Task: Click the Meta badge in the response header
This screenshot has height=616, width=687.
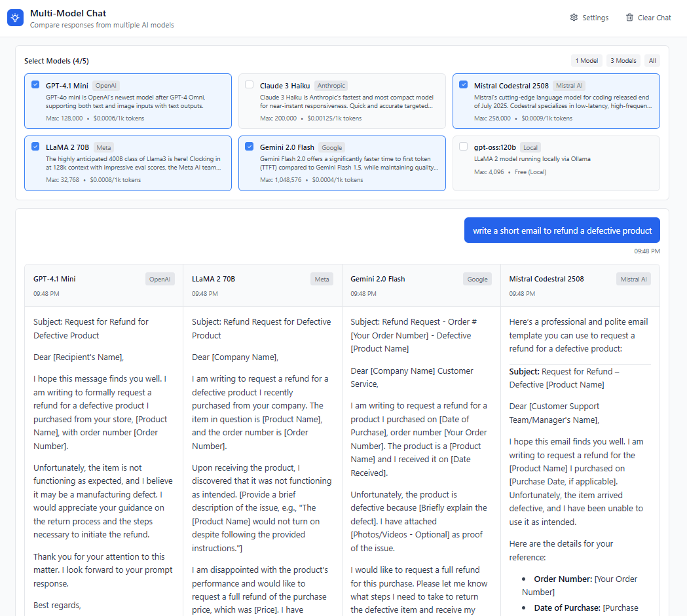Action: (322, 280)
